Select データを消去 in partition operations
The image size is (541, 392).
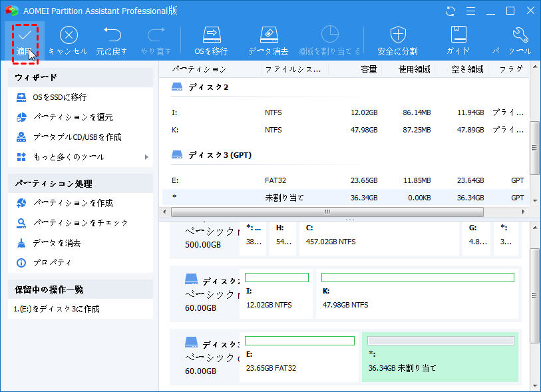81,244
